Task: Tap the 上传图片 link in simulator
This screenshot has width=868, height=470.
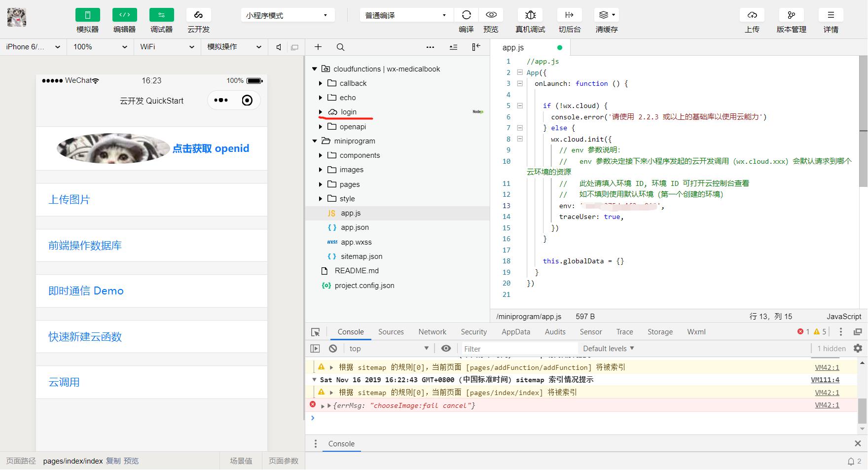Action: pyautogui.click(x=69, y=200)
